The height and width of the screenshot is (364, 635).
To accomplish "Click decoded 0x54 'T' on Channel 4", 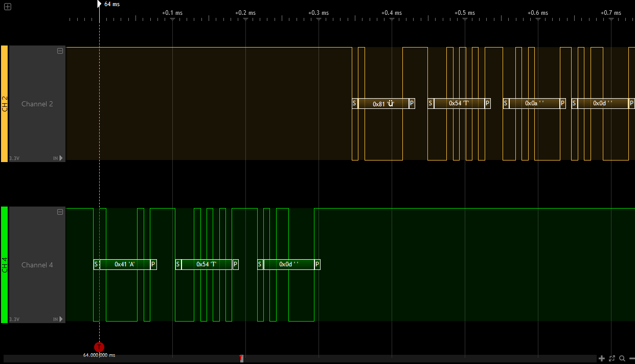I will pyautogui.click(x=207, y=264).
